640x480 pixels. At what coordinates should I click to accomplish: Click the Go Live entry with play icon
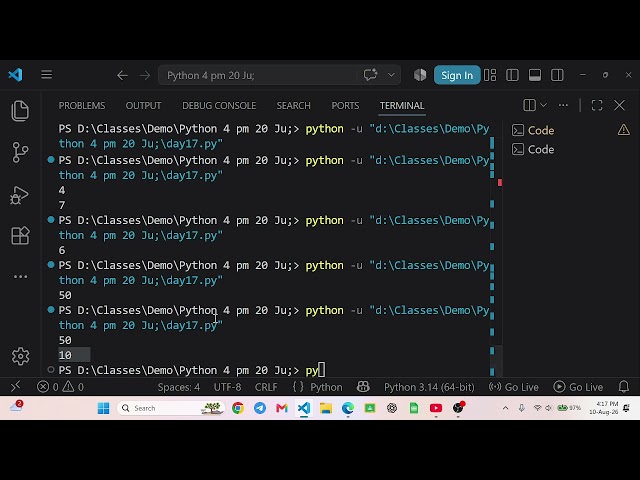pos(578,387)
